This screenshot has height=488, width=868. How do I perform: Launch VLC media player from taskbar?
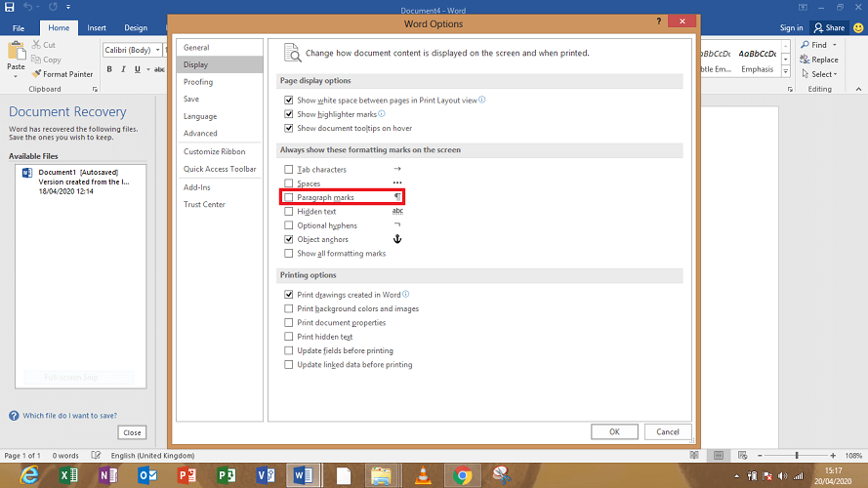pos(423,475)
